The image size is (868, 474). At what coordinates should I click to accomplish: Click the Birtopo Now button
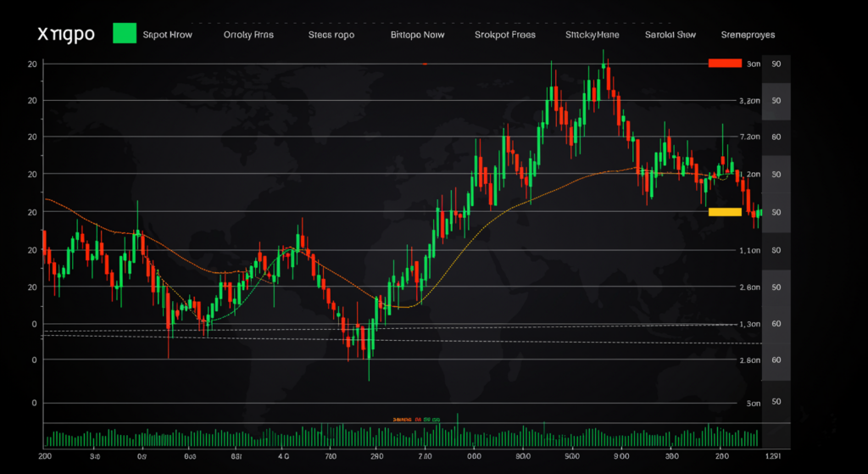417,35
